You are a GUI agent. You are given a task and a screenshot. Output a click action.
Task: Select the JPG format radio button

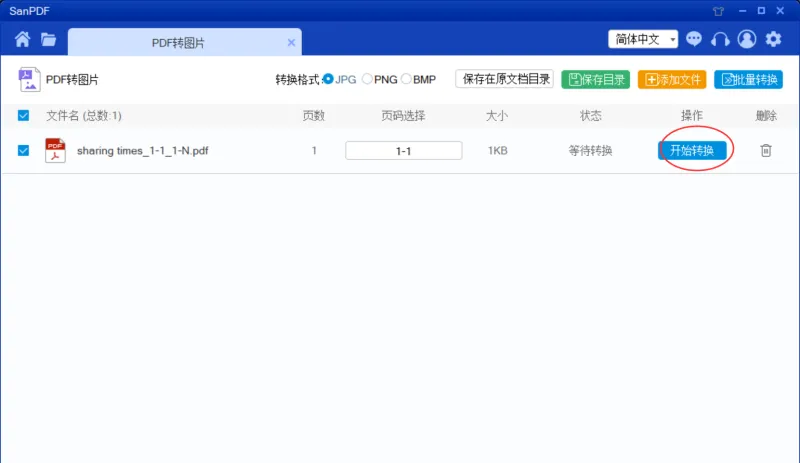click(328, 79)
